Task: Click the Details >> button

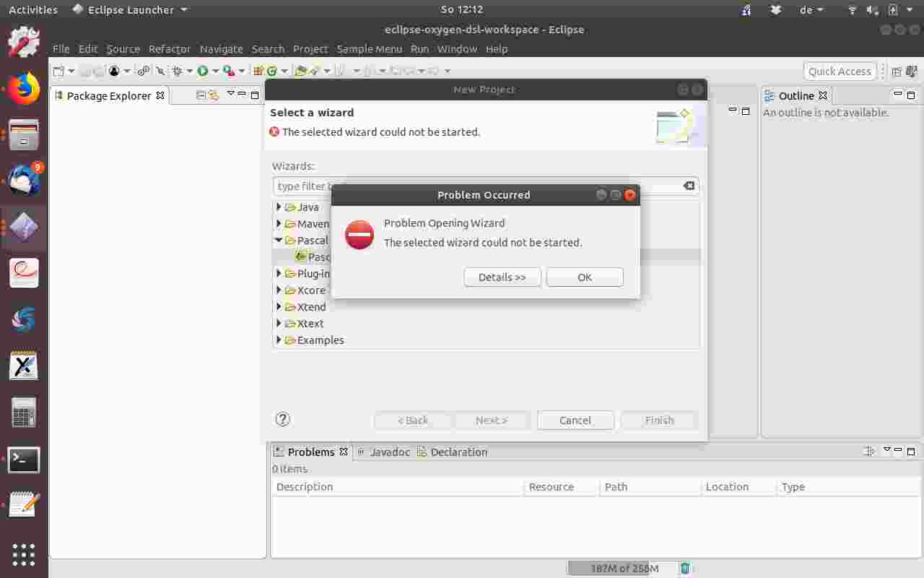Action: coord(502,277)
